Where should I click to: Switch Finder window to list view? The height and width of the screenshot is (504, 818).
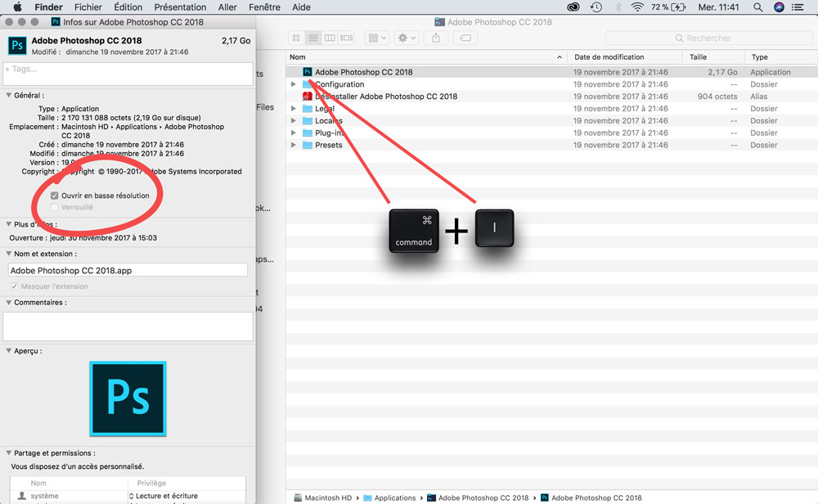click(x=313, y=38)
